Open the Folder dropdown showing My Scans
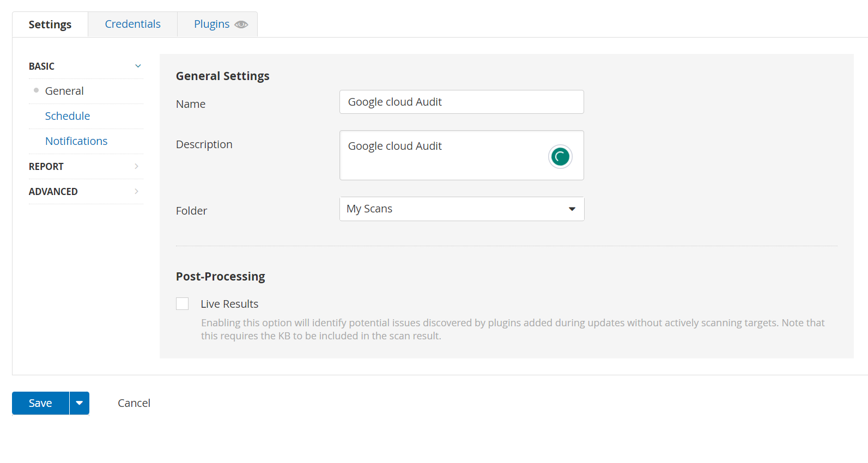The height and width of the screenshot is (463, 868). pyautogui.click(x=462, y=209)
